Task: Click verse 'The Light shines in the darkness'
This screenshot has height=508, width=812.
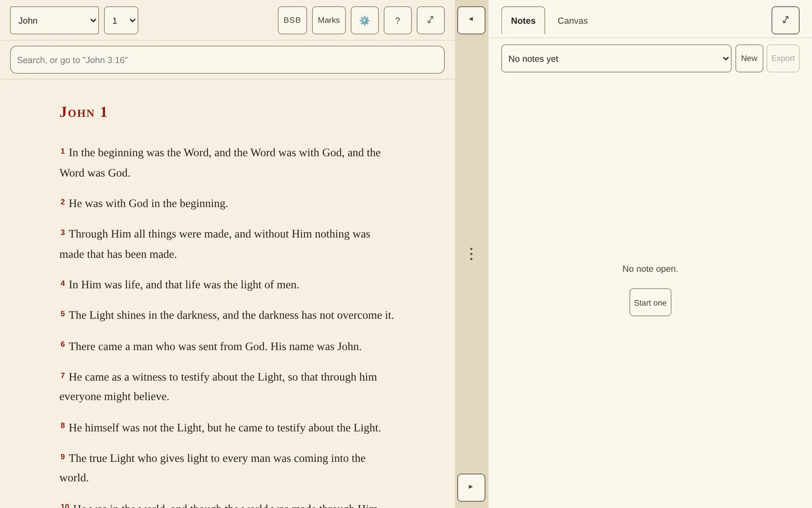Action: click(x=231, y=315)
